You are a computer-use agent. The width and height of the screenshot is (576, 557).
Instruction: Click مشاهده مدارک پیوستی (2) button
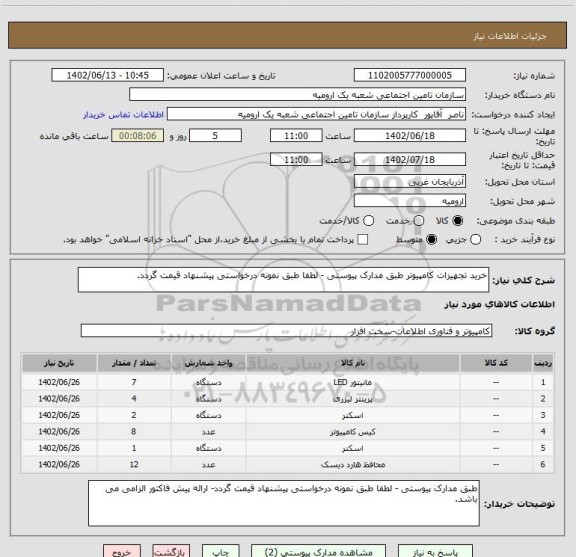(x=318, y=552)
